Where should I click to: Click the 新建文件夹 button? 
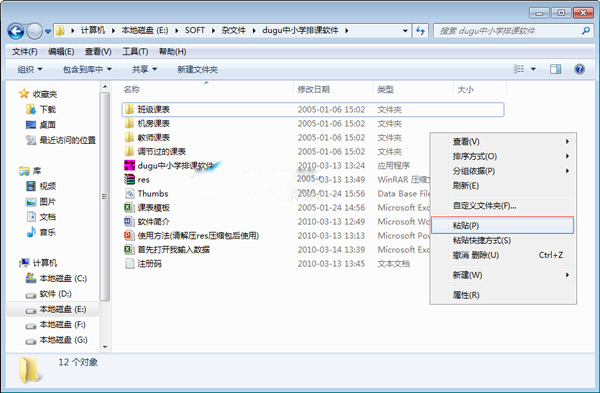click(197, 69)
